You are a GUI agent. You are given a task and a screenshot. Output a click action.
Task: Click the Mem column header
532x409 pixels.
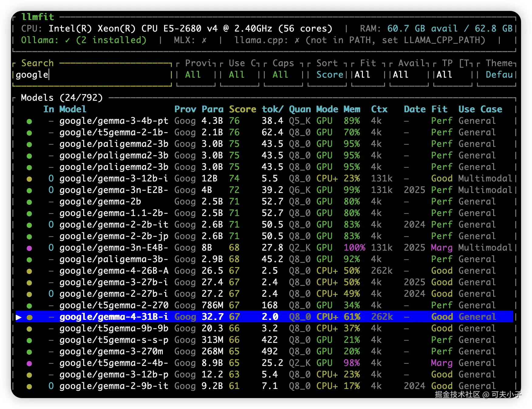352,109
